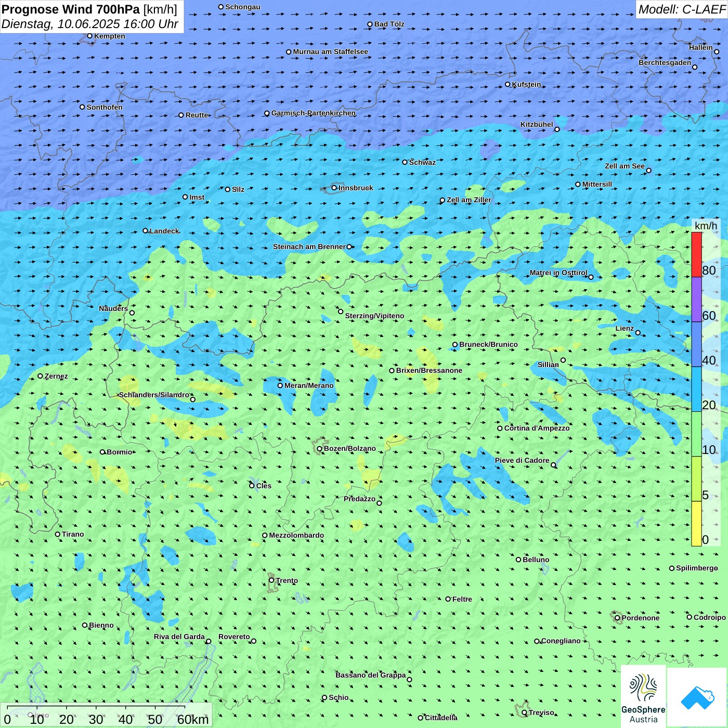Screen dimensions: 728x728
Task: Click the blue cloud logo icon
Action: (697, 697)
